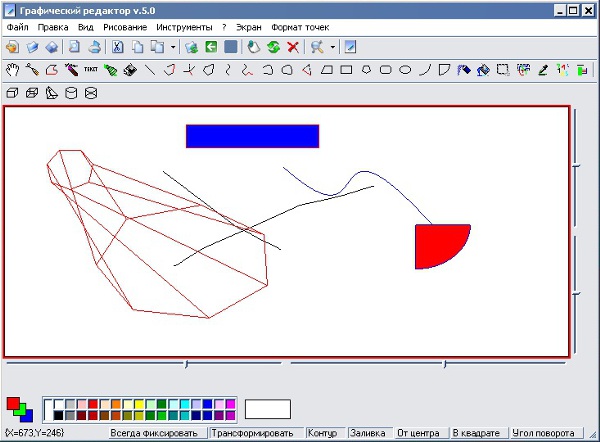The image size is (600, 442).
Task: Select the Text tool labeled ТЕКТ
Action: pyautogui.click(x=91, y=70)
